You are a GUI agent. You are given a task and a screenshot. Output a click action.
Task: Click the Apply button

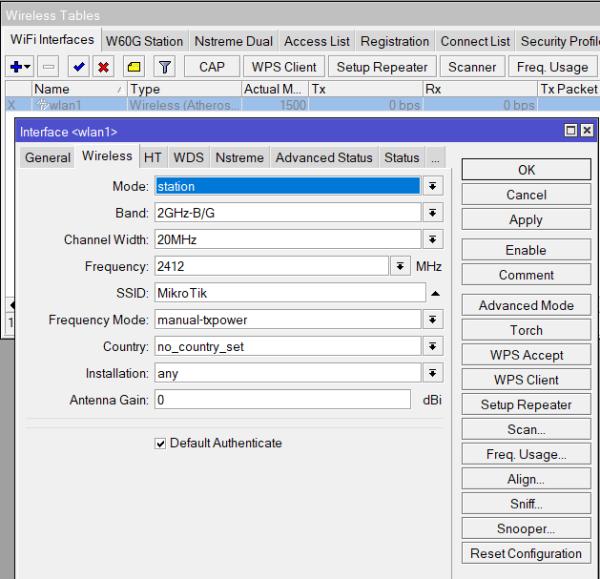pyautogui.click(x=526, y=220)
